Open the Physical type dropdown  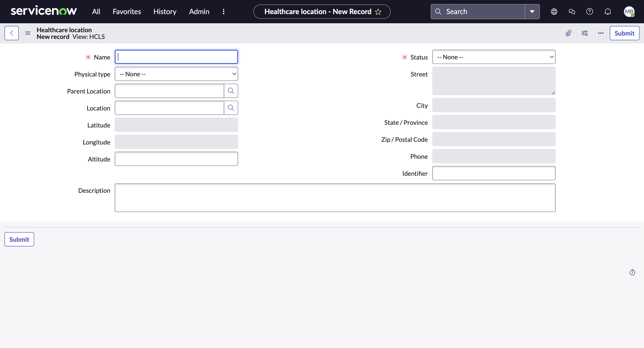[x=176, y=74]
